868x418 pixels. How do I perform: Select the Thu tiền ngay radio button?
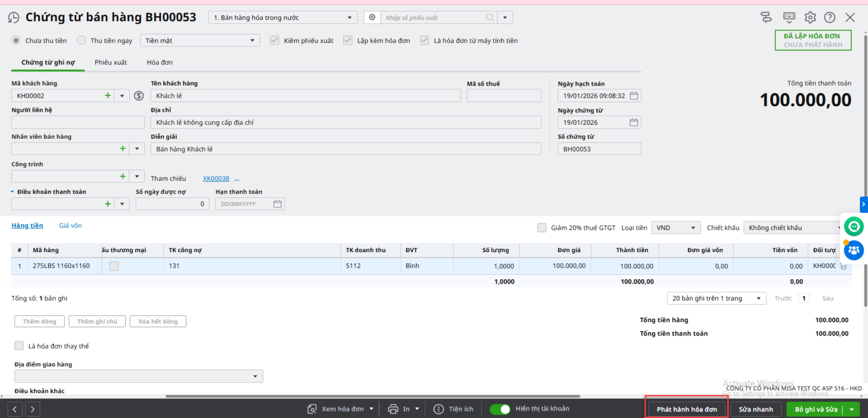tap(81, 41)
